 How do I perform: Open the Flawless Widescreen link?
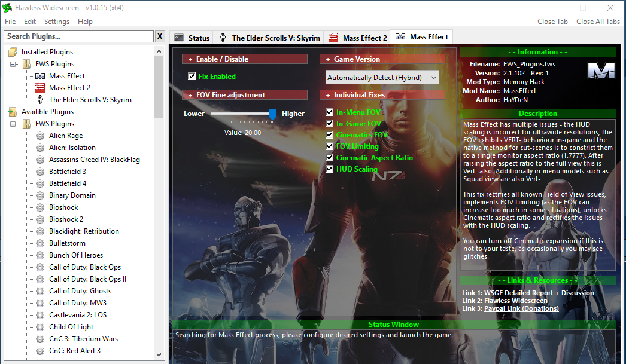tap(516, 301)
